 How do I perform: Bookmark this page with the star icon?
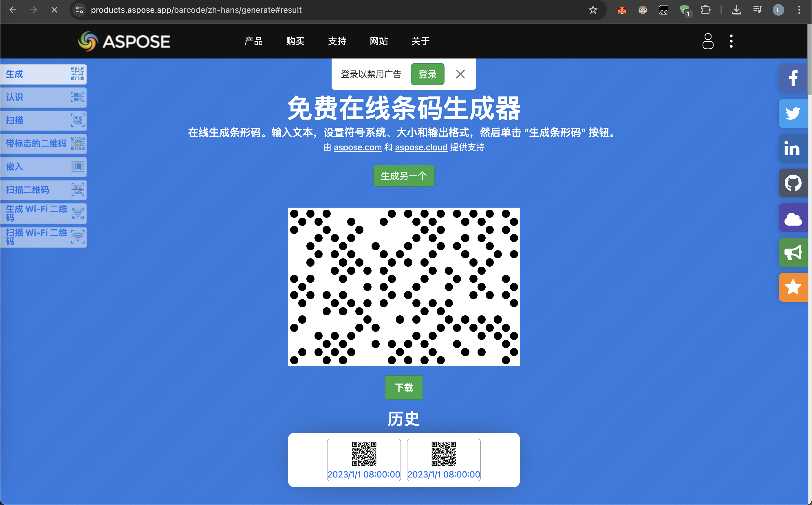pyautogui.click(x=593, y=10)
